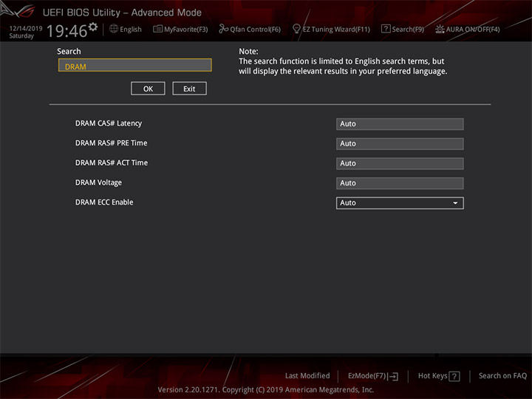Image resolution: width=532 pixels, height=399 pixels.
Task: Select DRAM CAS# Latency value field
Action: 400,124
